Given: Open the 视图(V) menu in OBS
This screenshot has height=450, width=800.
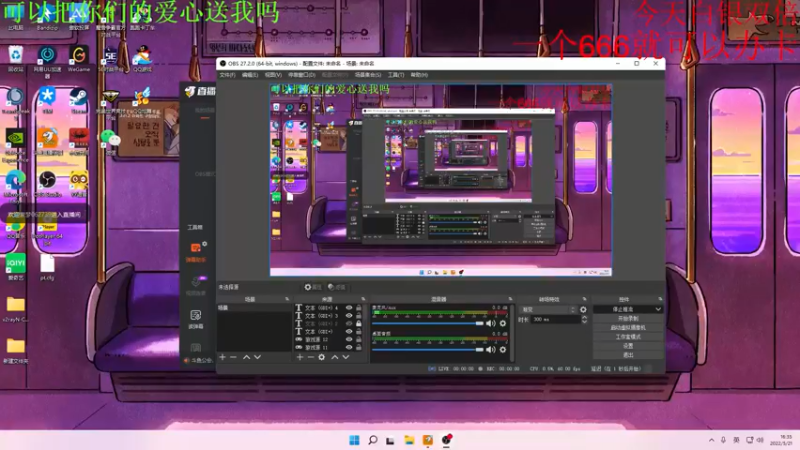Looking at the screenshot, I should pos(273,75).
